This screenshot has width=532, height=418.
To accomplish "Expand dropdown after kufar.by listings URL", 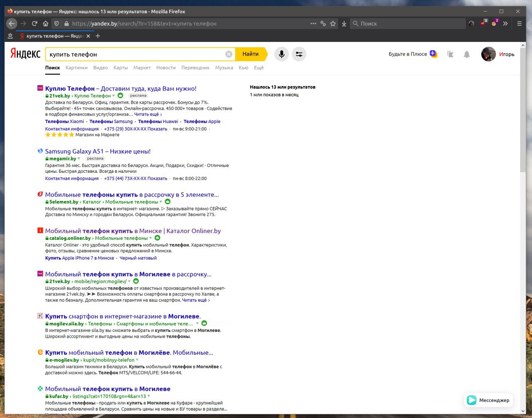I will [x=149, y=396].
